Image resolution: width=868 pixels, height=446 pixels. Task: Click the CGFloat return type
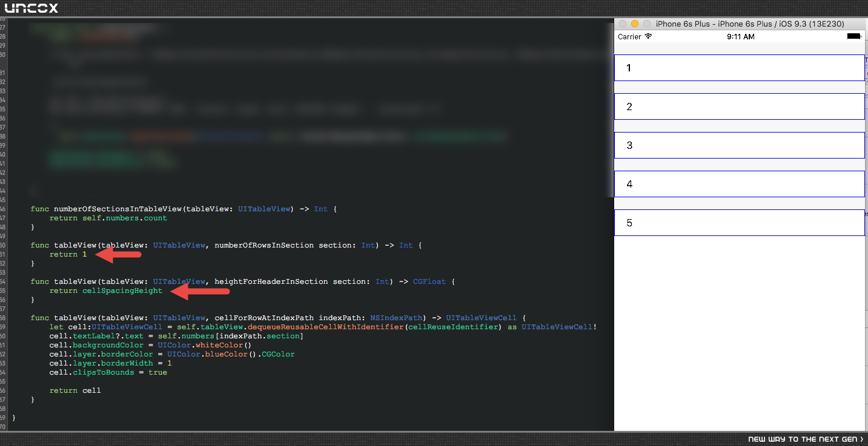point(429,281)
